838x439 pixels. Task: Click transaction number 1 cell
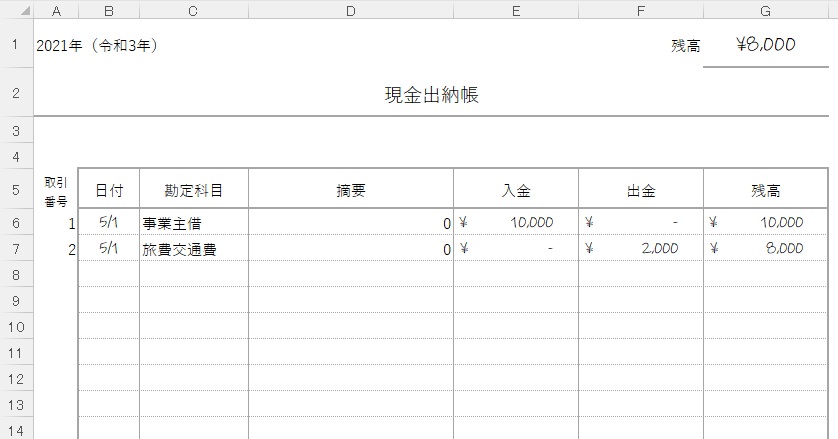click(56, 222)
